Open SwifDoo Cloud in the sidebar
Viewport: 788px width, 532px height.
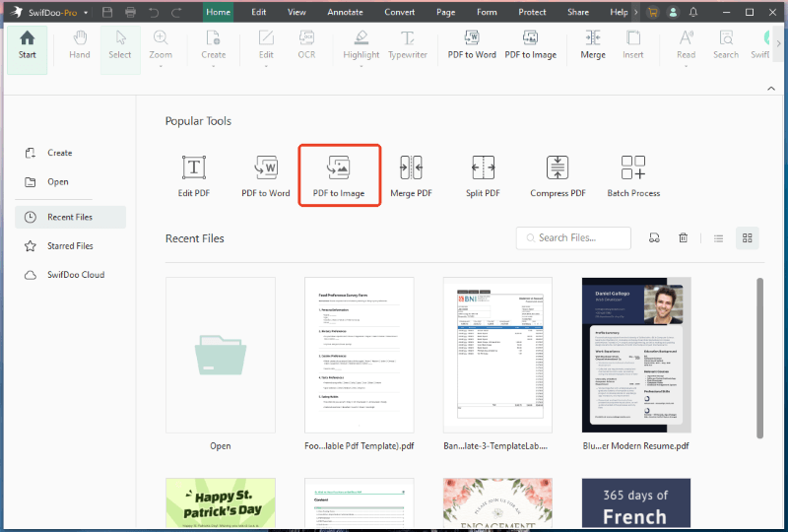(65, 275)
